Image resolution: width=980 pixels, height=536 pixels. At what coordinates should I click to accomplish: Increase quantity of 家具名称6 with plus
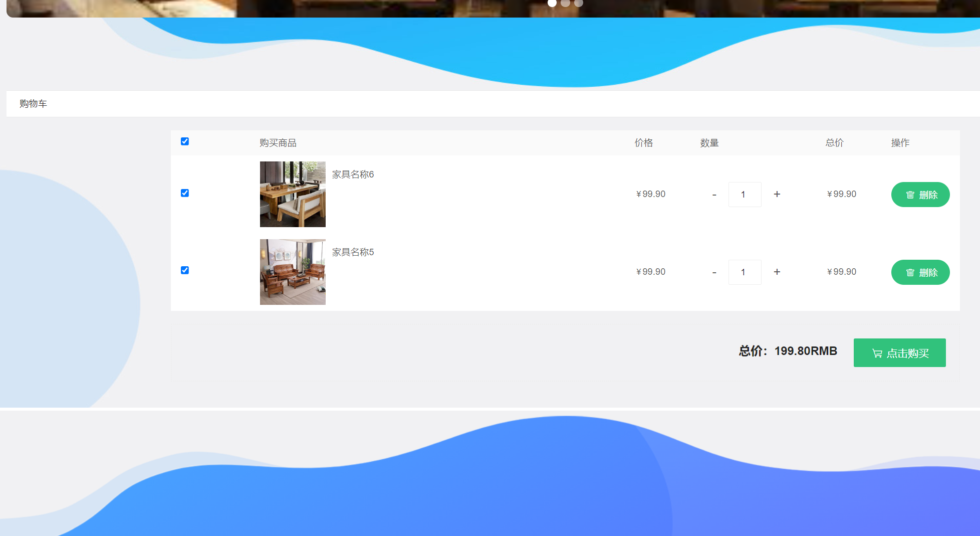click(x=777, y=194)
